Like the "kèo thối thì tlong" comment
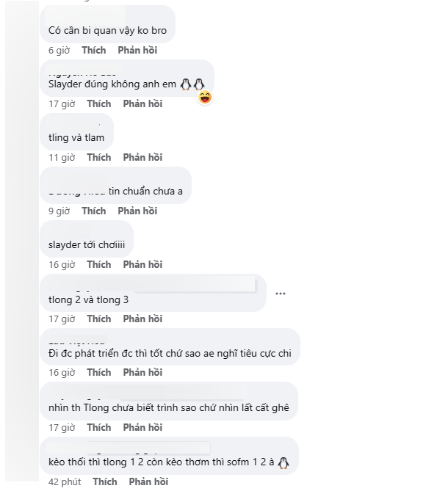 [105, 481]
